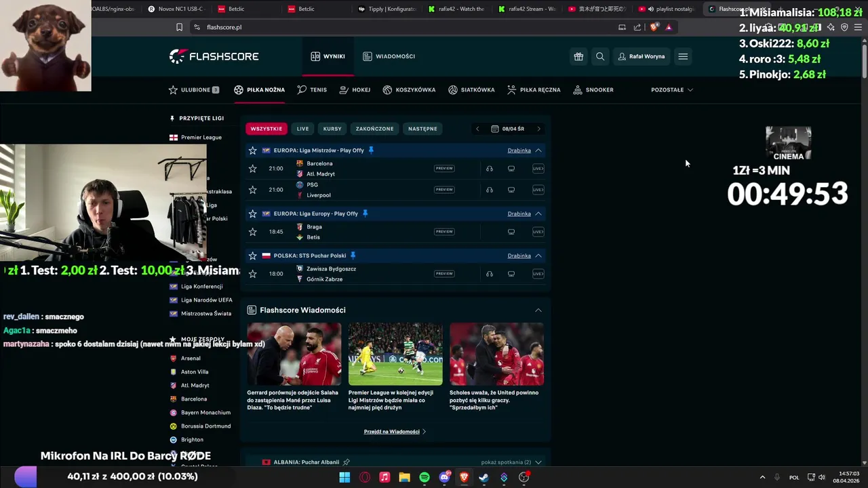Click blue pin beside Liga Mistrzów
The image size is (868, 488).
(371, 150)
